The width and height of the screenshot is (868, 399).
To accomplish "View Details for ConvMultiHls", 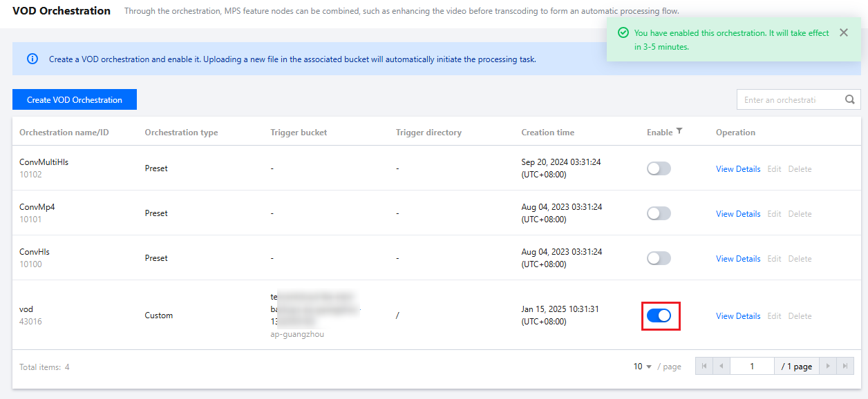I will click(738, 169).
